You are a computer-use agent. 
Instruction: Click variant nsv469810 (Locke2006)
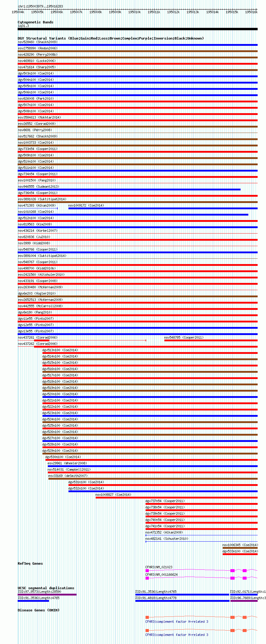tap(36, 61)
